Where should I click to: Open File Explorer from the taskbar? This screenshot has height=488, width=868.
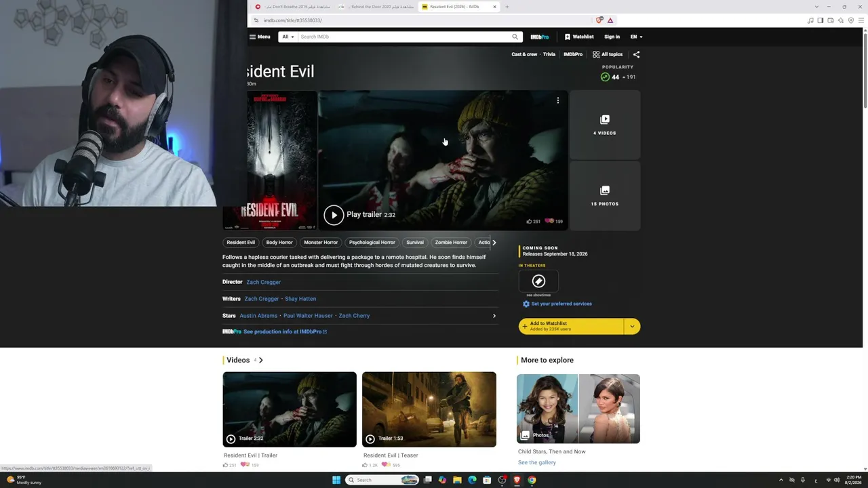click(457, 480)
